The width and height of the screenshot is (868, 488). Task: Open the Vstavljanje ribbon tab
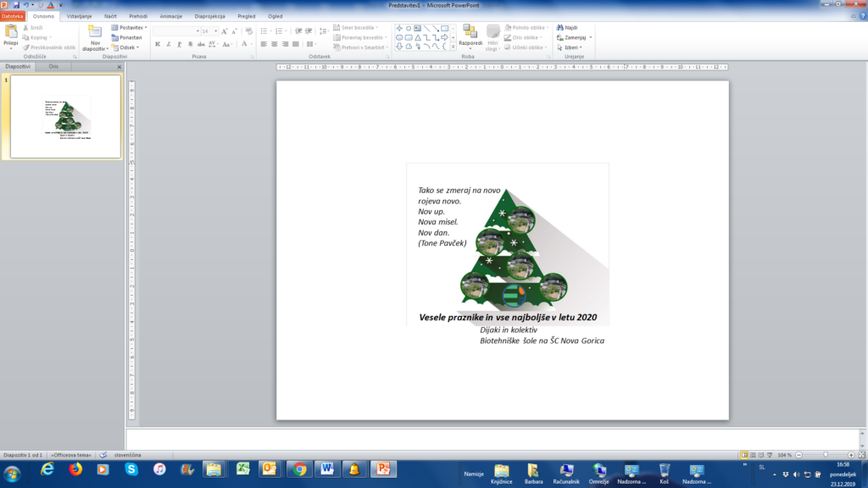click(x=79, y=17)
